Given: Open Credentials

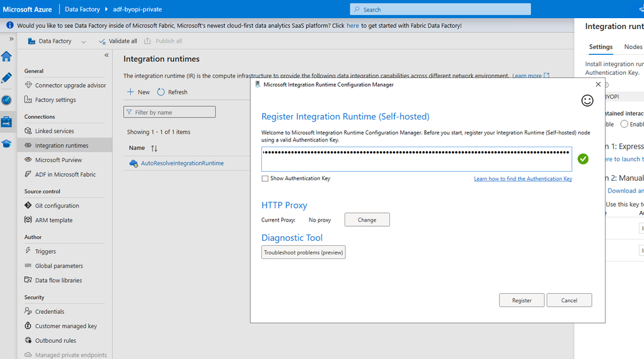Looking at the screenshot, I should pyautogui.click(x=45, y=311).
